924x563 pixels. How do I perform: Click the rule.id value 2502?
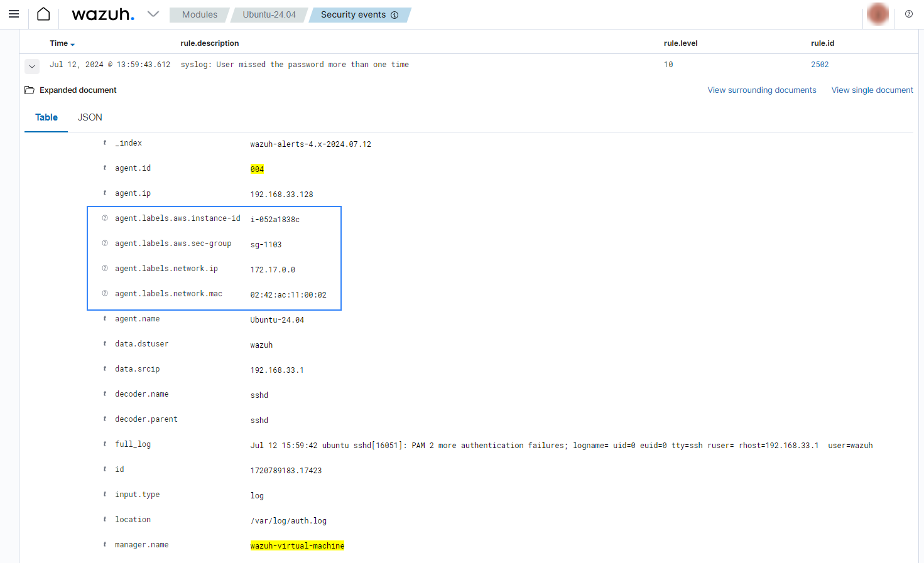820,64
